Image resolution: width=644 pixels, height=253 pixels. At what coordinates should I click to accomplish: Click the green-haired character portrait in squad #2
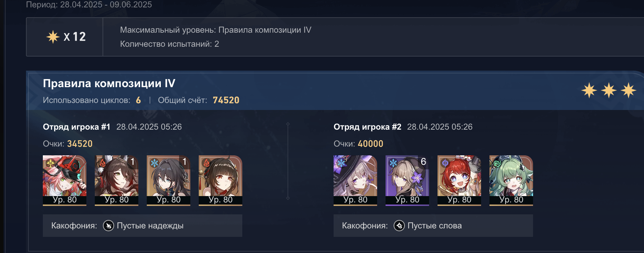(x=511, y=180)
